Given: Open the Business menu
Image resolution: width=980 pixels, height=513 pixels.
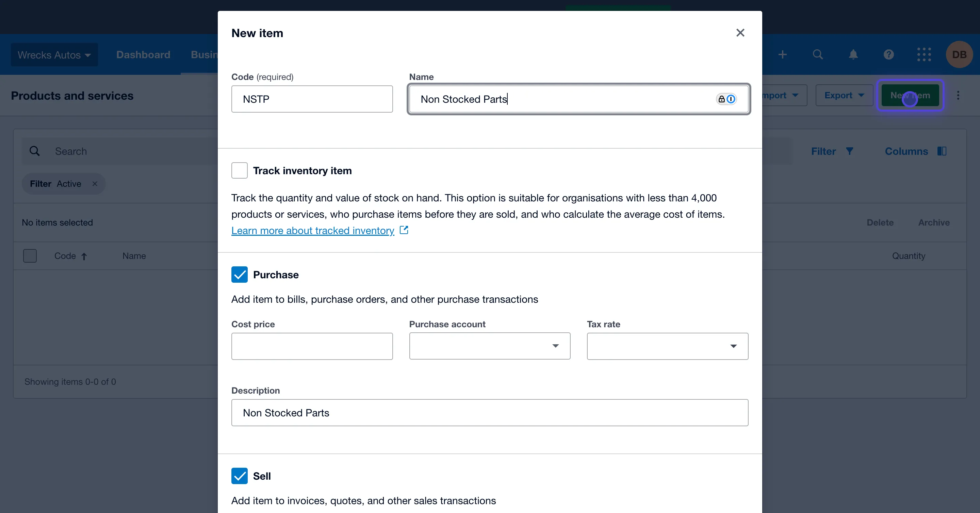Looking at the screenshot, I should (x=204, y=54).
